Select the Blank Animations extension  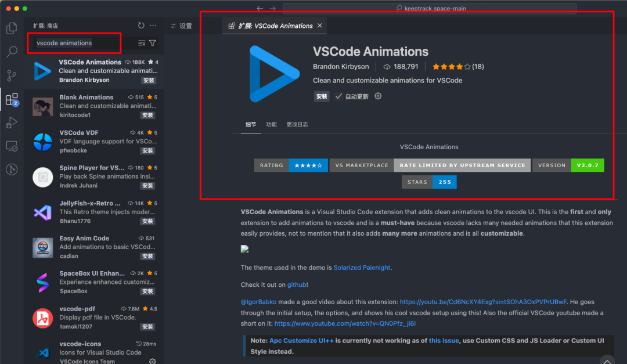point(94,106)
